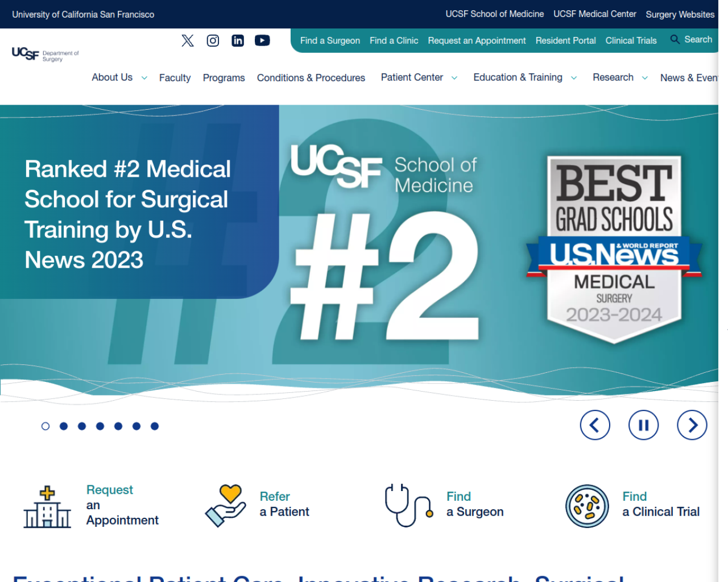Screen dimensions: 728x582
Task: Click the petri dish Clinical Trial icon
Action: point(587,506)
